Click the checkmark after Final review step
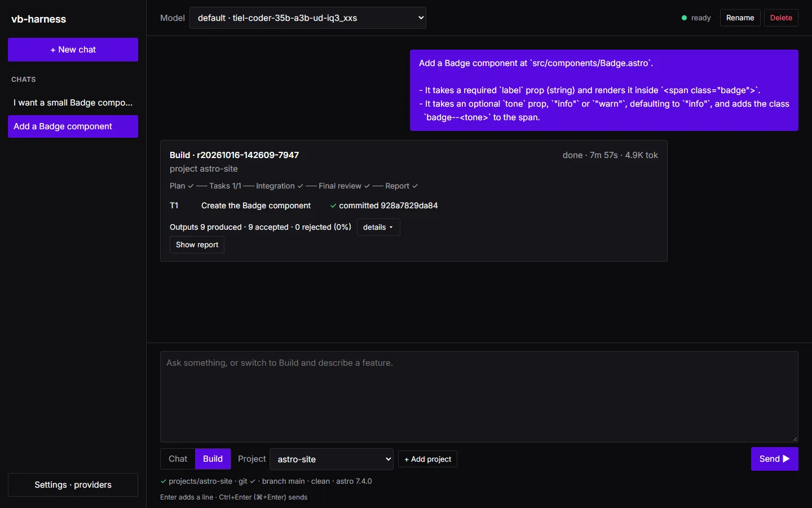 pyautogui.click(x=367, y=186)
